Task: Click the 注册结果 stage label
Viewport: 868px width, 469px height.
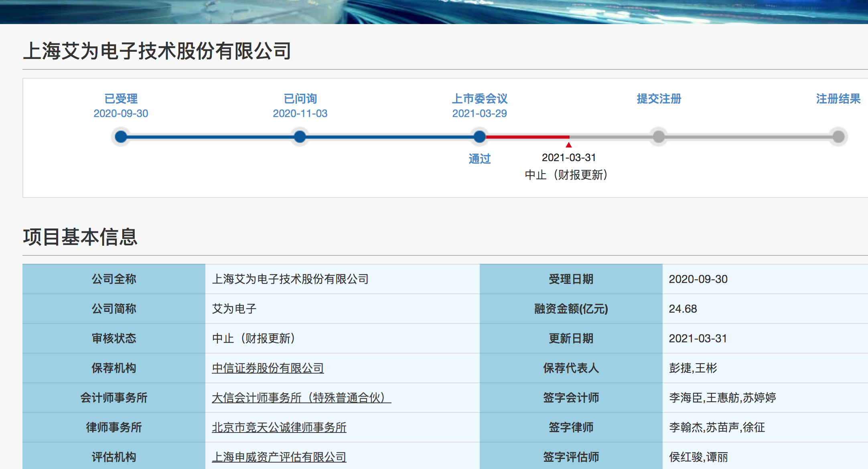Action: (838, 99)
